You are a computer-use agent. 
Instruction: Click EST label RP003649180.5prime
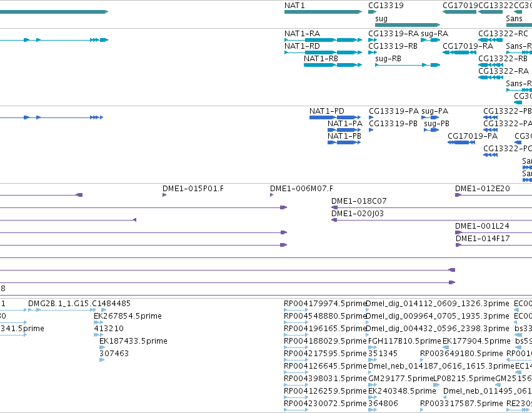tap(461, 354)
